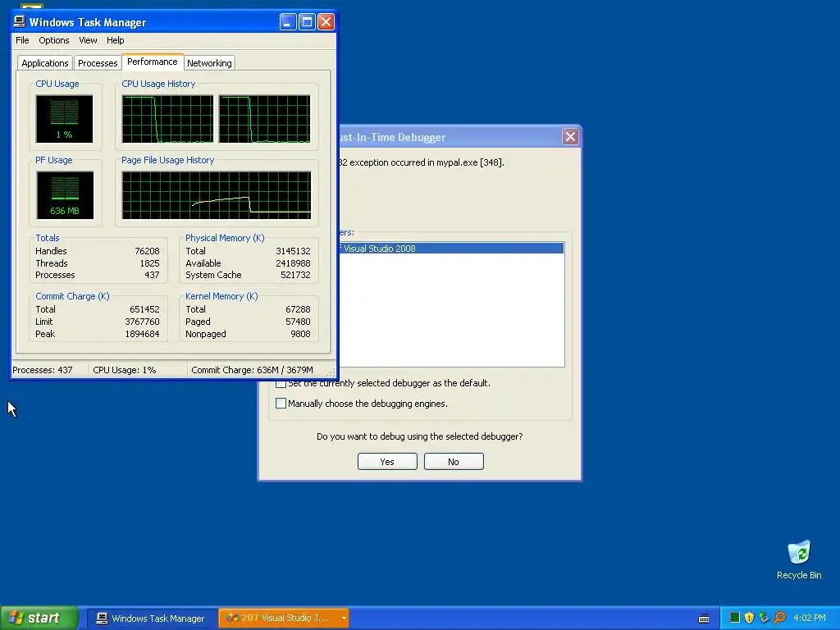Click Commit Charge Peak value 1894684
This screenshot has height=630, width=840.
(142, 334)
